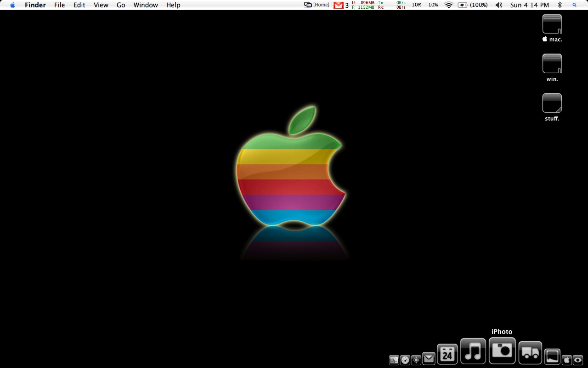The image size is (588, 368).
Task: Open the Edit menu
Action: [79, 5]
